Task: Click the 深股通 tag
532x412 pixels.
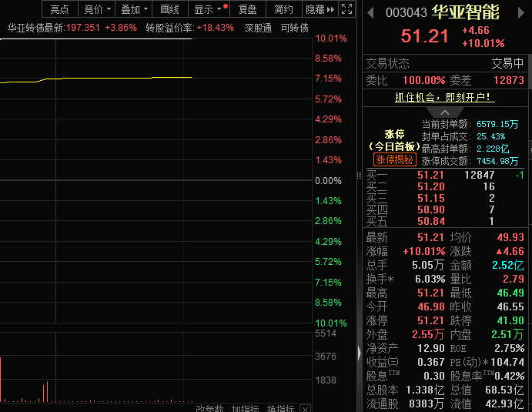Action: (x=258, y=28)
